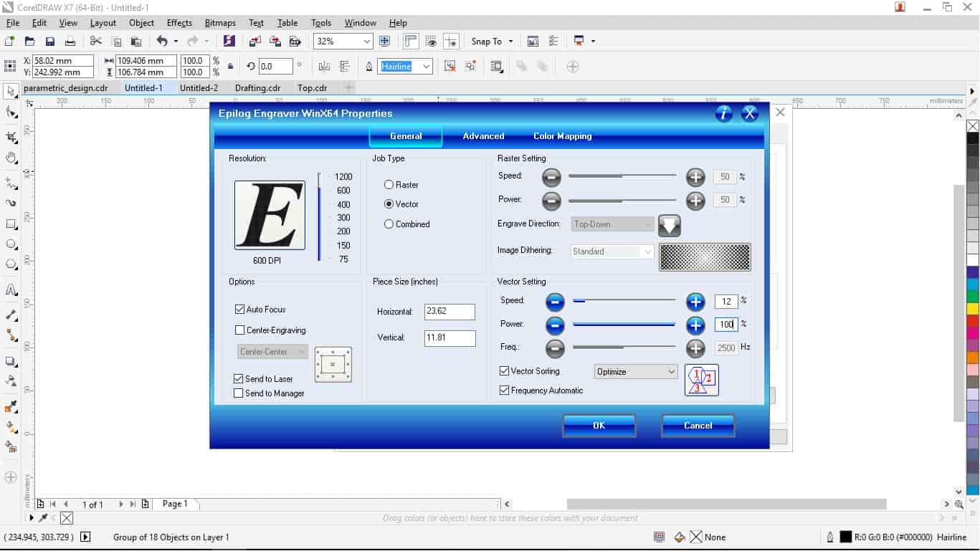Enable Send to Manager checkbox
The width and height of the screenshot is (980, 551).
coord(239,393)
